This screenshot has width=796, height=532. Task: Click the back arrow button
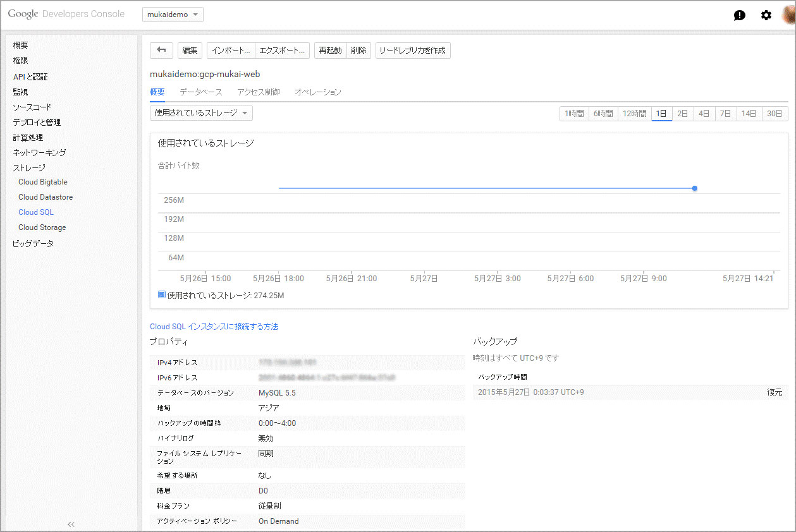click(161, 51)
